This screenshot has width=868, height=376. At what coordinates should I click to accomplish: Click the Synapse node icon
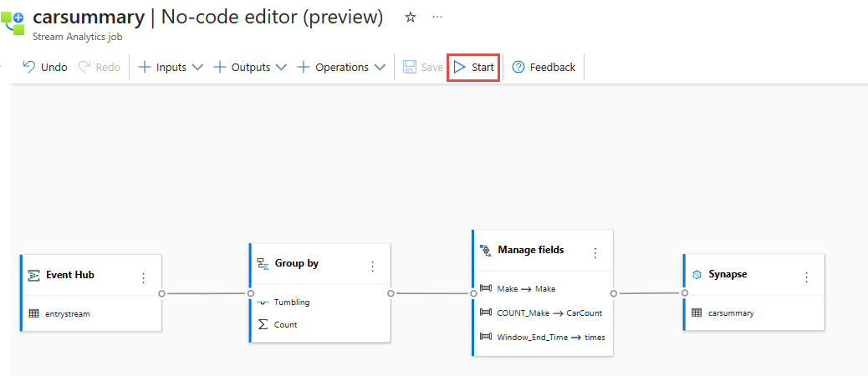[697, 274]
